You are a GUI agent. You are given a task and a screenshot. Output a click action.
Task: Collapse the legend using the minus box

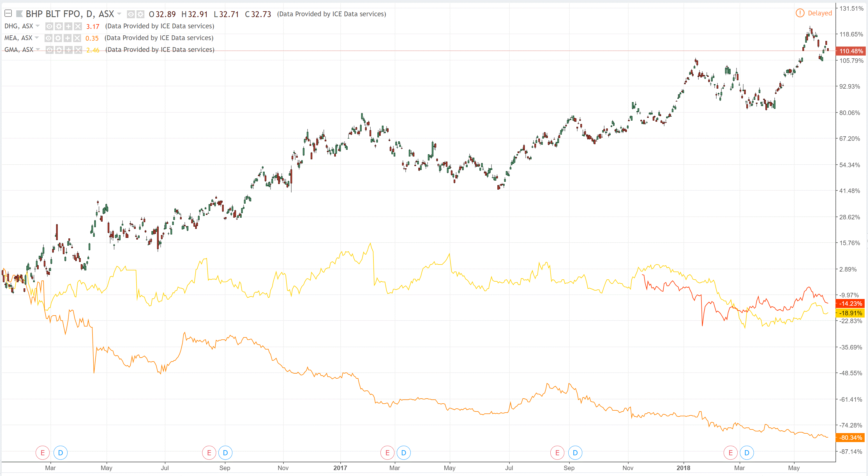pos(8,13)
